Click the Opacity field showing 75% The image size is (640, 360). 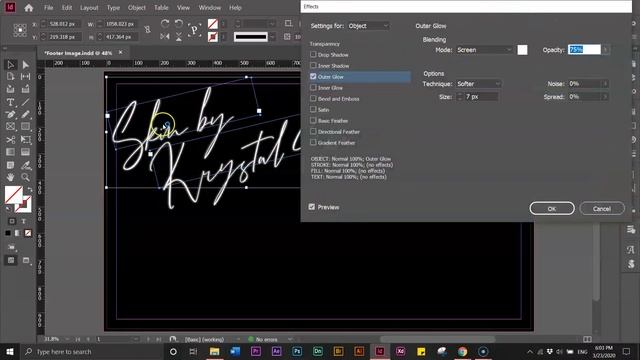584,50
